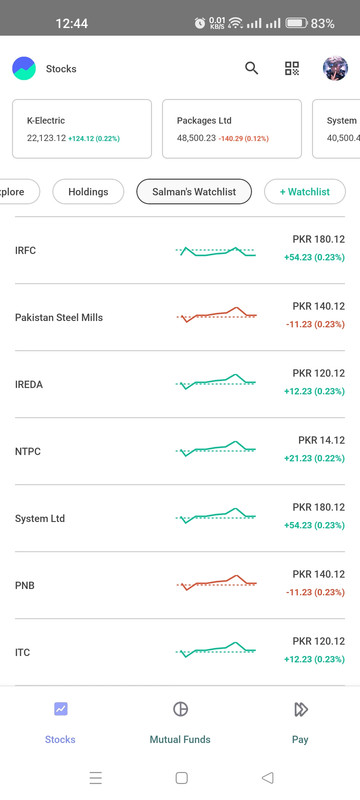360x800 pixels.
Task: Open the user profile avatar
Action: click(336, 68)
